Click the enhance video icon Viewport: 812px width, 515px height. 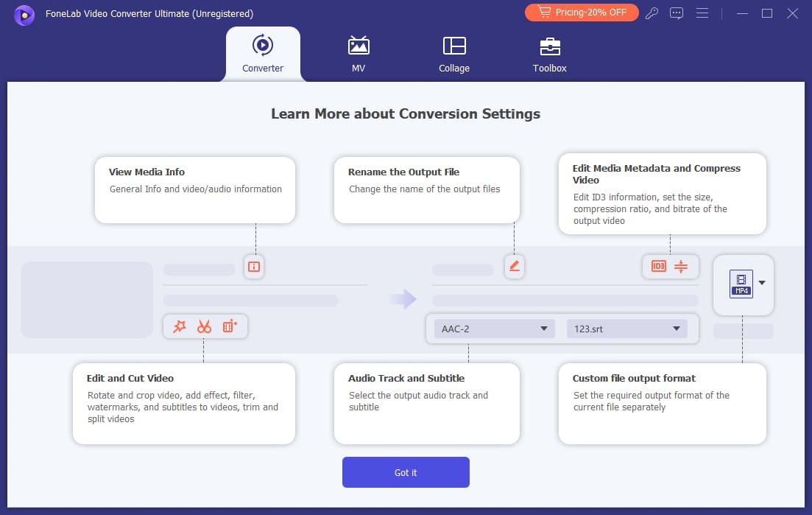point(230,326)
